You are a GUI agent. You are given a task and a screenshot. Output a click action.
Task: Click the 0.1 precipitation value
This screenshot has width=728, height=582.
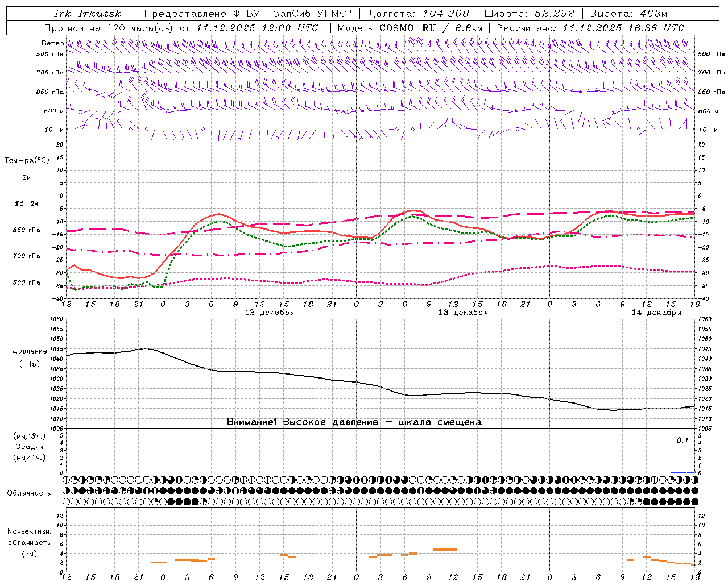pos(682,440)
